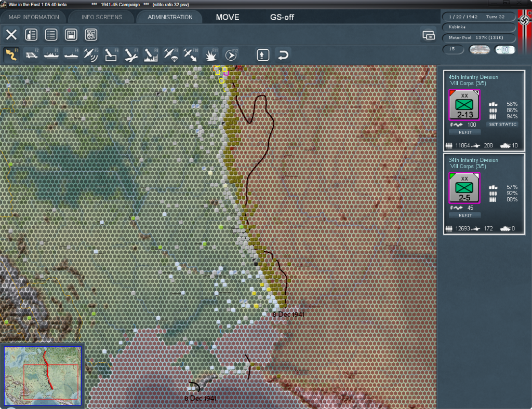Click the up-arrow box toolbar icon
This screenshot has width=532, height=409.
[263, 55]
